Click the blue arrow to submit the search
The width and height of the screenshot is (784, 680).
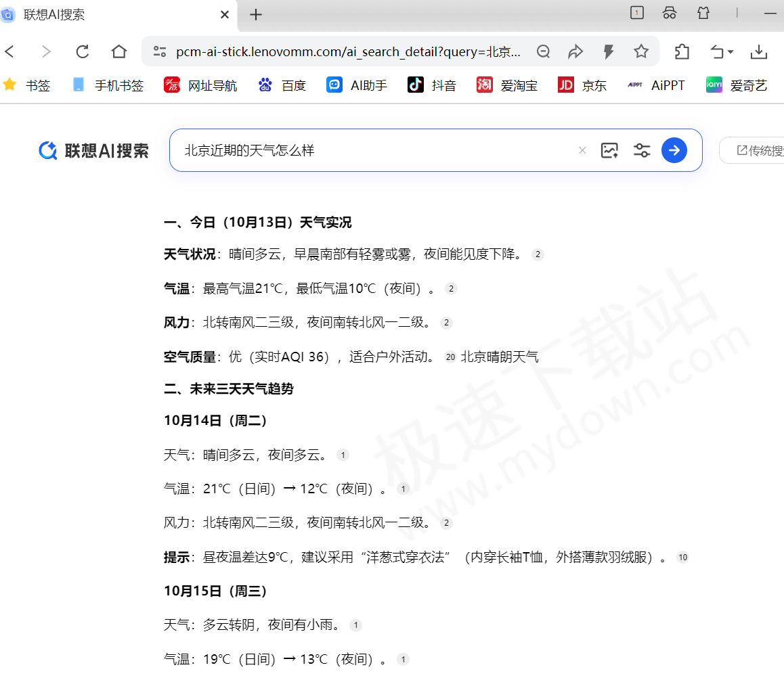(x=674, y=150)
